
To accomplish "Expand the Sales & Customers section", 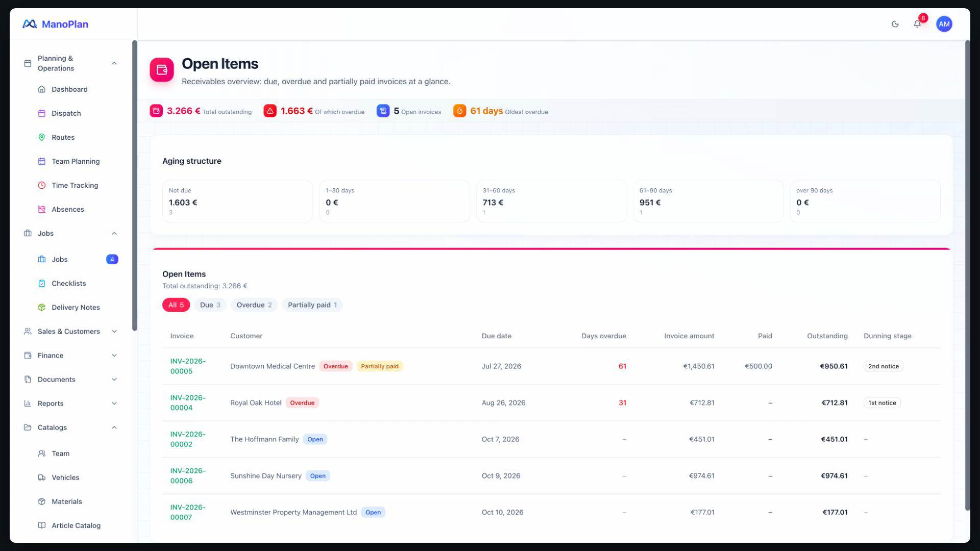I will (x=114, y=332).
